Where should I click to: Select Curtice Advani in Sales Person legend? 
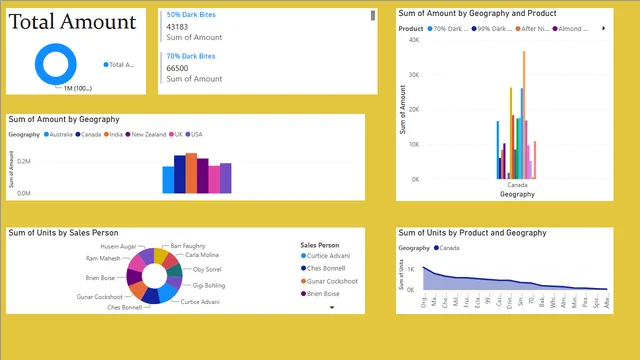coord(325,256)
